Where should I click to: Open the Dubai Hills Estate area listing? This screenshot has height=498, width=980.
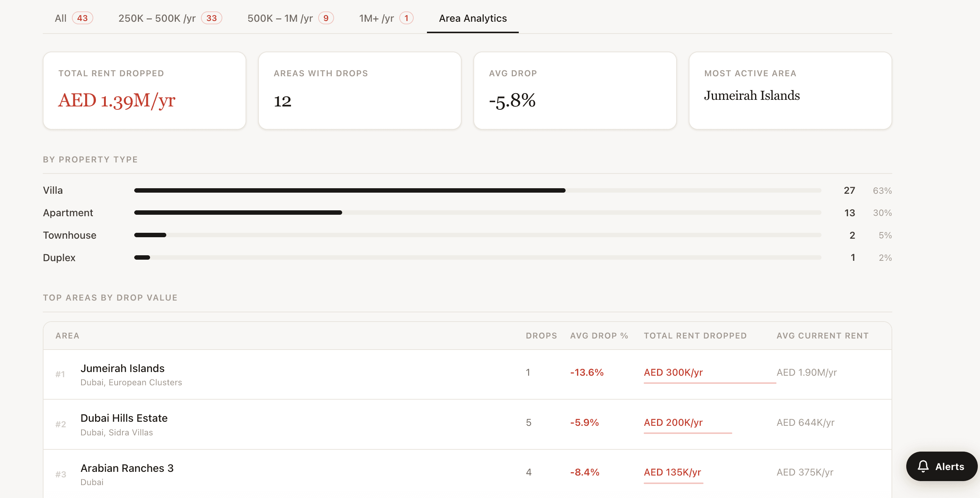tap(124, 418)
